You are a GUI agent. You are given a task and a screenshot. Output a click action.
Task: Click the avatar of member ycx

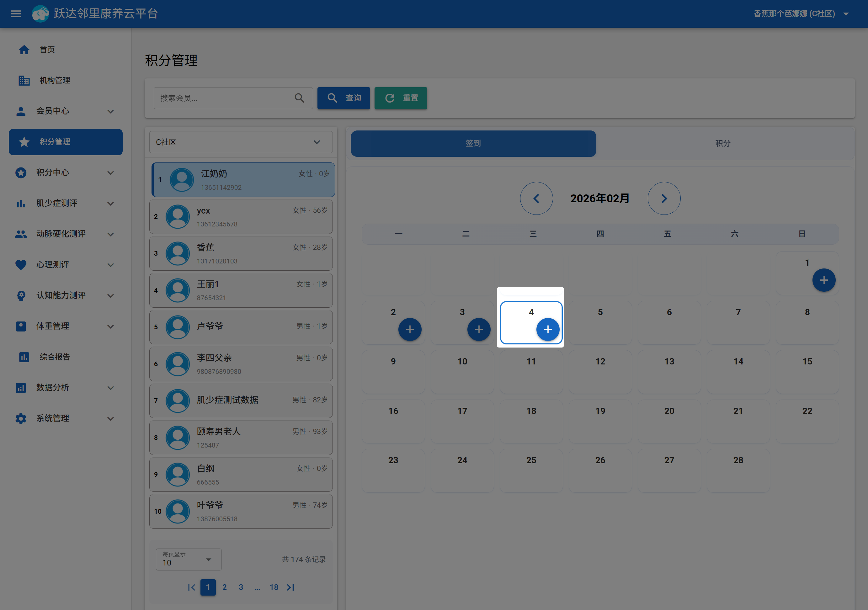178,217
